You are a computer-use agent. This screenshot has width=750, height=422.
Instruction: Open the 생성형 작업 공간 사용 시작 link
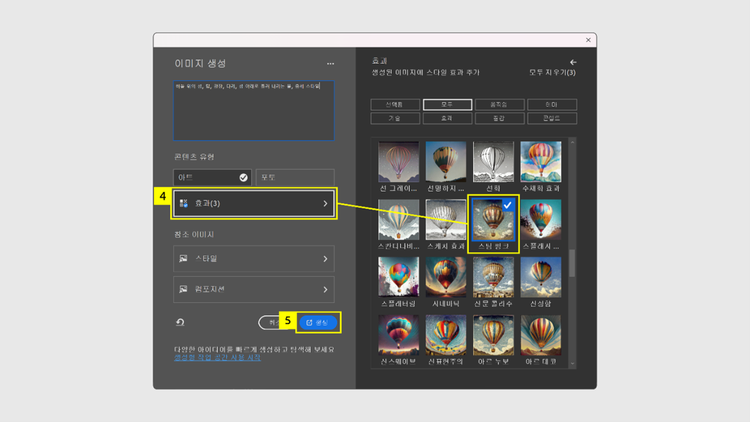[217, 357]
